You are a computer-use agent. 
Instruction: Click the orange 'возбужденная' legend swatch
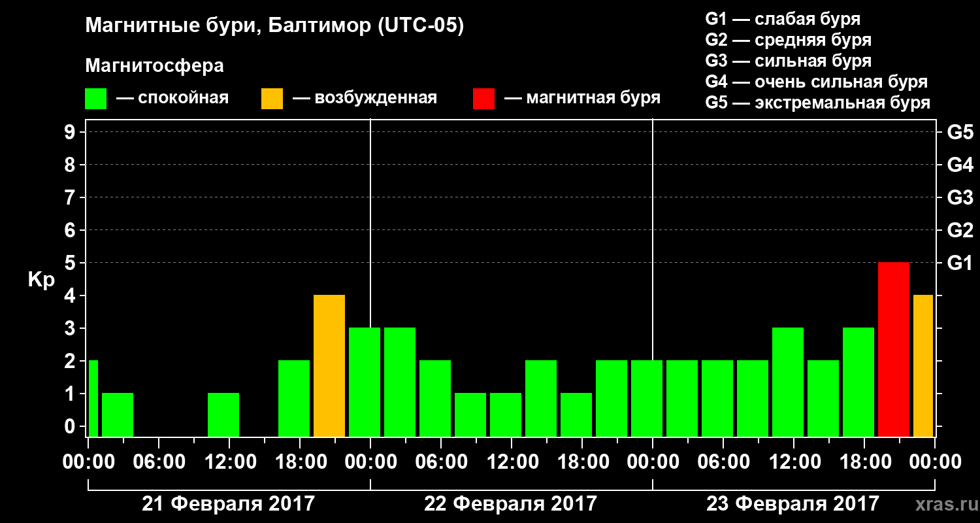272,99
